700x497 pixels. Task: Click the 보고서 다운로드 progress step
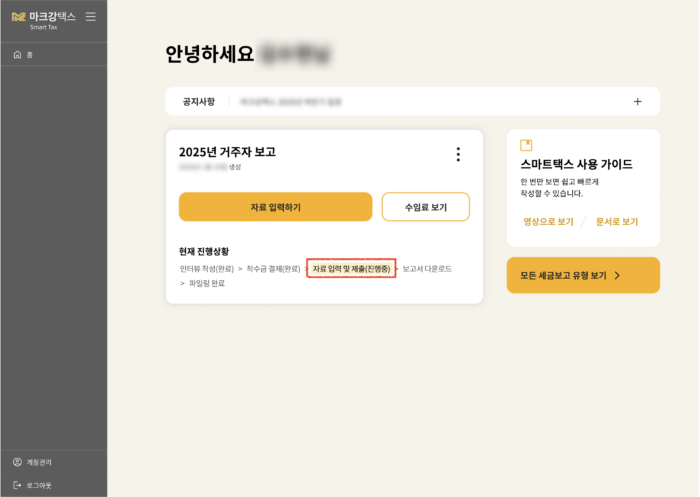[427, 269]
